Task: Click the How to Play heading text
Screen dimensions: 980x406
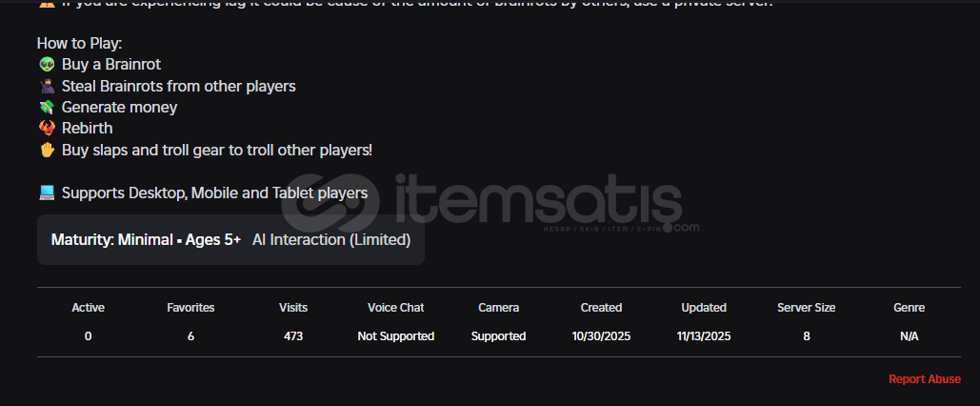Action: click(80, 44)
